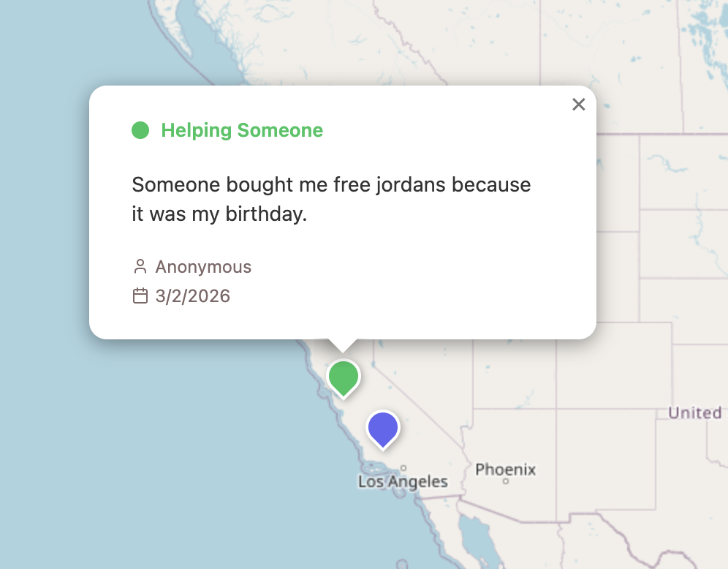The height and width of the screenshot is (569, 728).
Task: Select the Helping Someone popup card
Action: pyautogui.click(x=342, y=212)
